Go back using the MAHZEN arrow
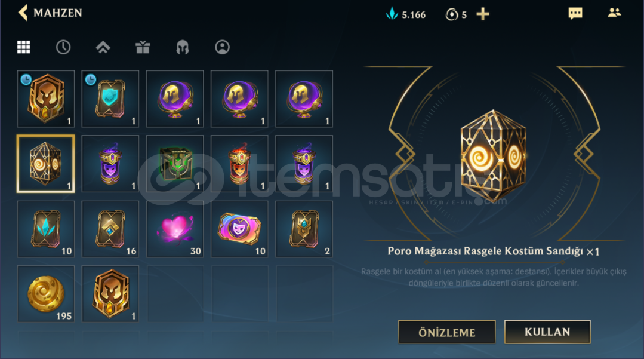The width and height of the screenshot is (644, 359). pos(23,13)
